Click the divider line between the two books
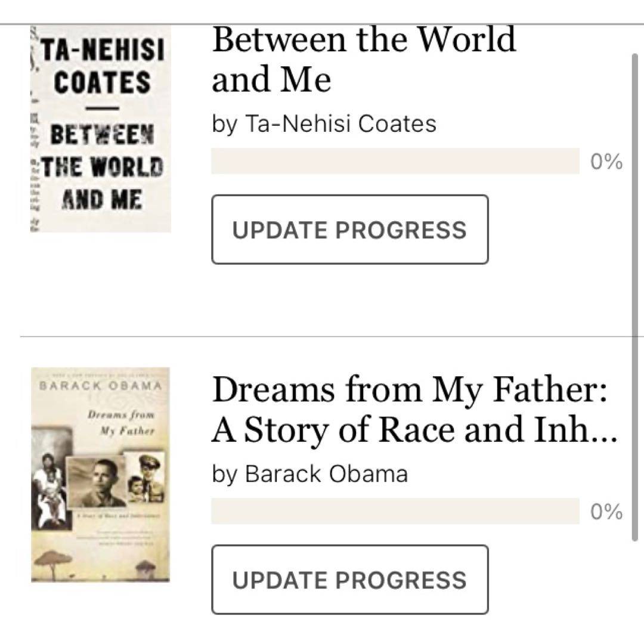 322,336
